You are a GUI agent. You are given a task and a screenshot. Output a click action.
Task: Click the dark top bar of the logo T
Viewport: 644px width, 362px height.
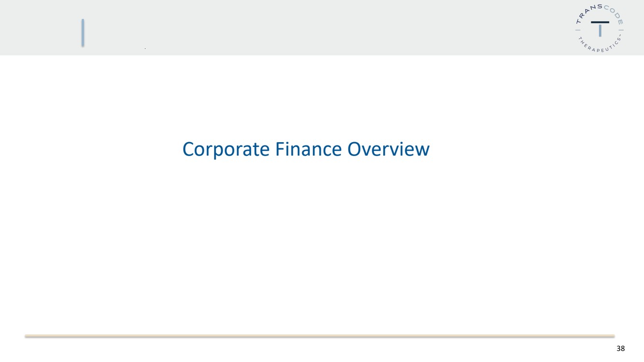click(600, 22)
